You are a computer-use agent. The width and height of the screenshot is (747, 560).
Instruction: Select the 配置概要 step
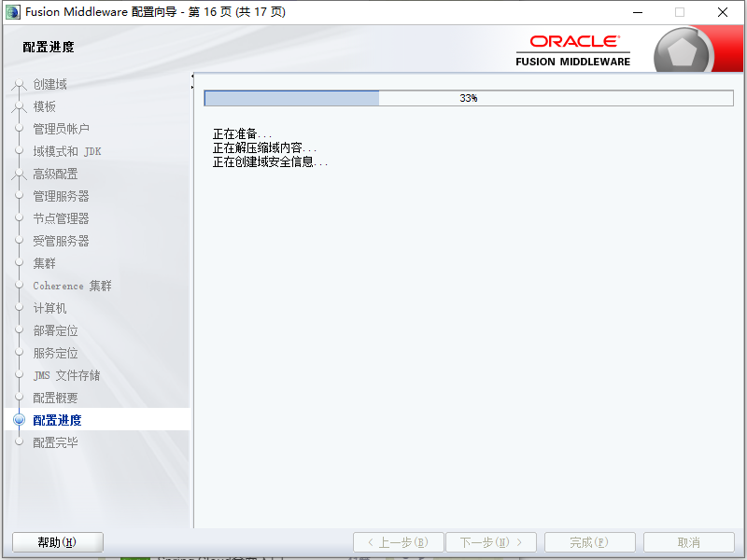pos(55,398)
